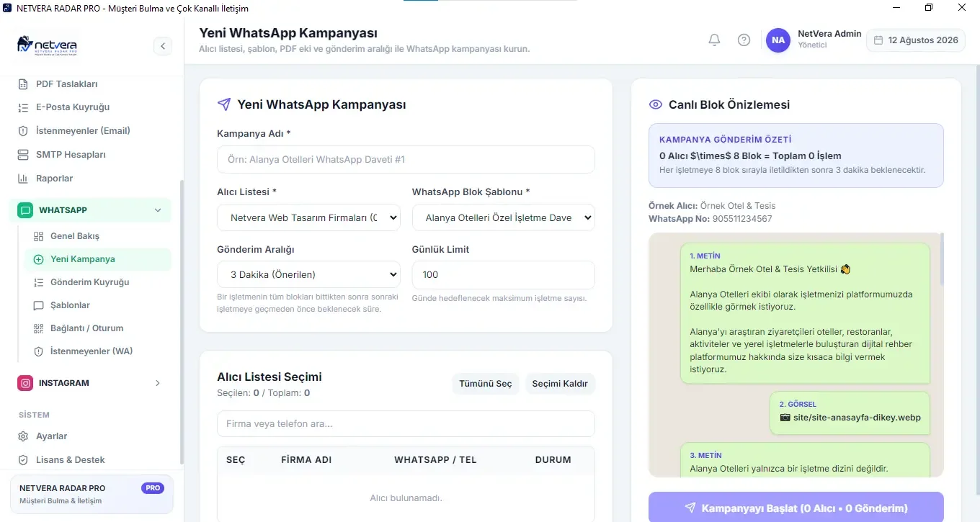Viewport: 980px width, 522px height.
Task: Click the Şablonlar chat bubble icon
Action: (39, 305)
